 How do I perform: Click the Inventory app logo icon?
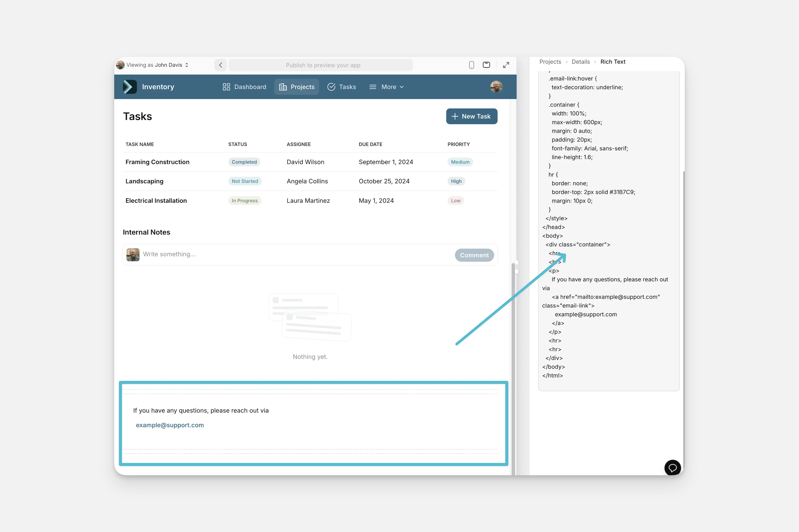(130, 87)
